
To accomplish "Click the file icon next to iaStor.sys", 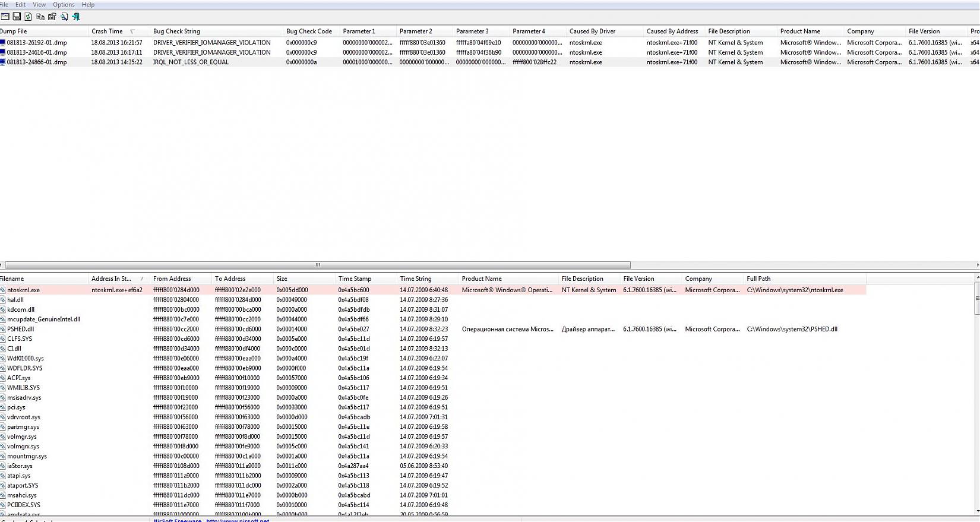I will pos(2,466).
